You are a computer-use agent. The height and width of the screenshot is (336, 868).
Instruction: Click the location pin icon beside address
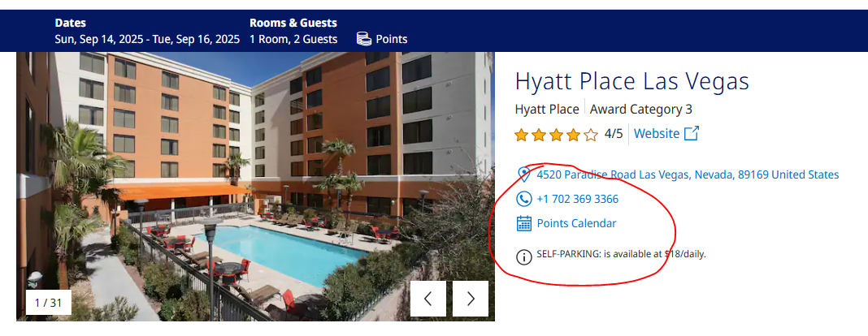click(x=524, y=174)
